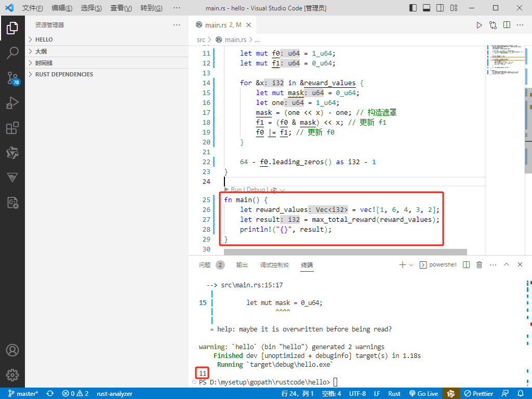Open explorer panel ellipsis actions

[177, 25]
